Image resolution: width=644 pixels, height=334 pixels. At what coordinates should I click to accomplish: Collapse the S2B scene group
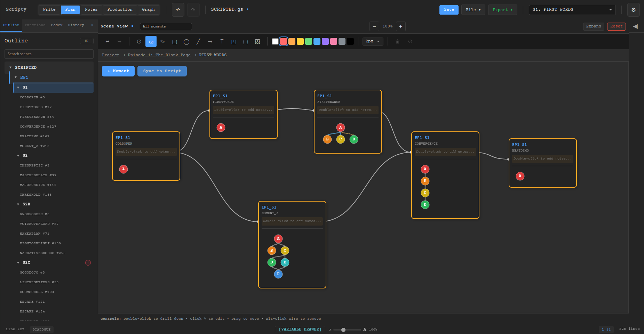pyautogui.click(x=18, y=204)
